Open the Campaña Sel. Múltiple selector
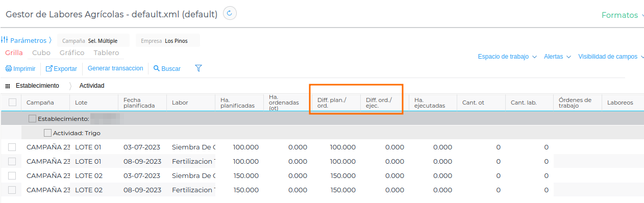This screenshot has height=203, width=644. pyautogui.click(x=93, y=41)
